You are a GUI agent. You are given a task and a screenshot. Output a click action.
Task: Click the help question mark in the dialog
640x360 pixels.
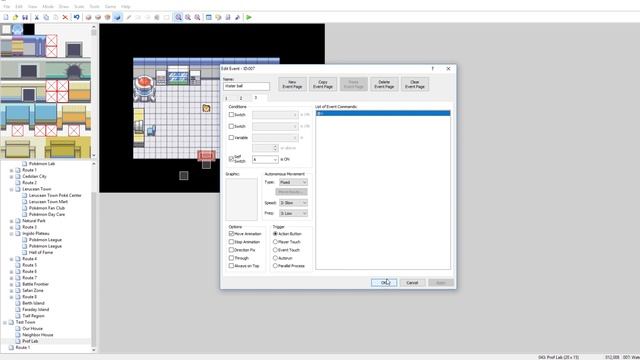pyautogui.click(x=433, y=69)
